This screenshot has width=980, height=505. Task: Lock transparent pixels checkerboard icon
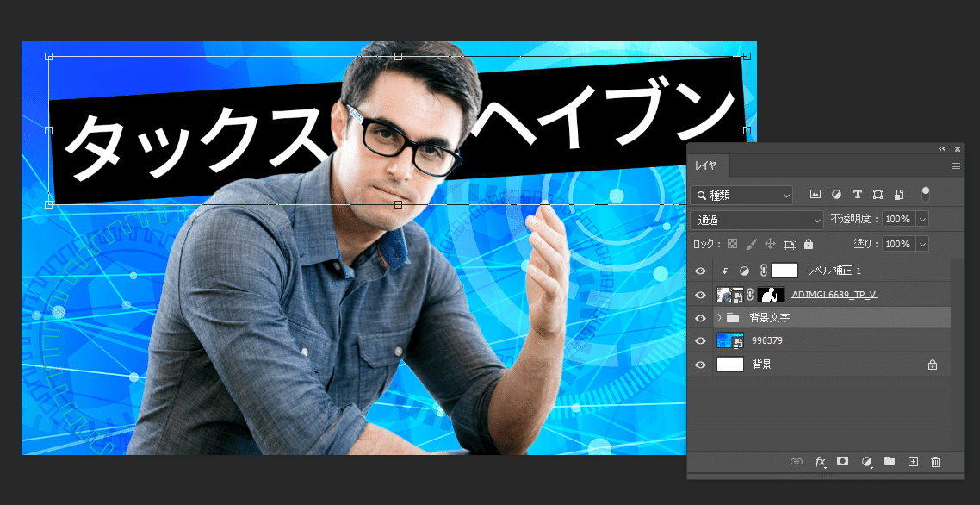click(733, 243)
